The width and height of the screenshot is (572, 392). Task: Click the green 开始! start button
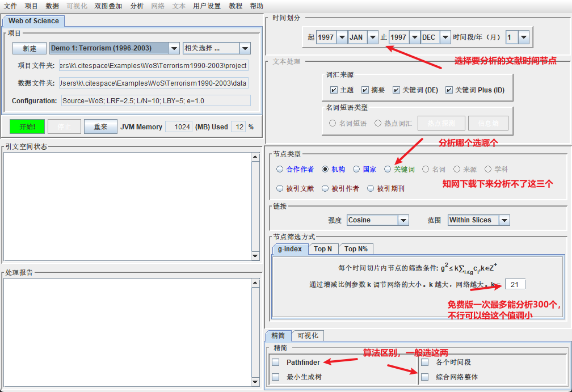coord(26,127)
